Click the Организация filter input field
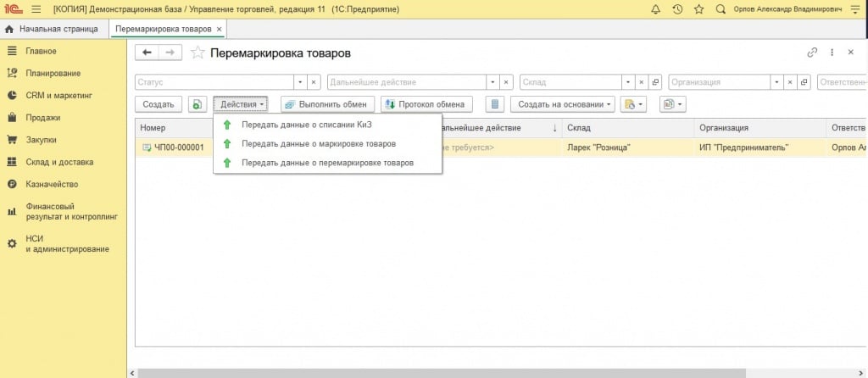Screen dimensions: 868x378 point(719,82)
